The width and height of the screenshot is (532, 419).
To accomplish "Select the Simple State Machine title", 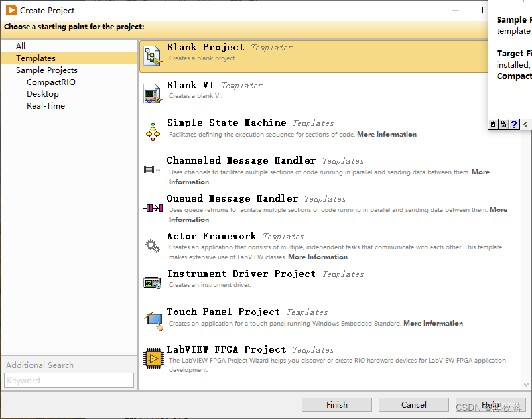I will point(227,123).
